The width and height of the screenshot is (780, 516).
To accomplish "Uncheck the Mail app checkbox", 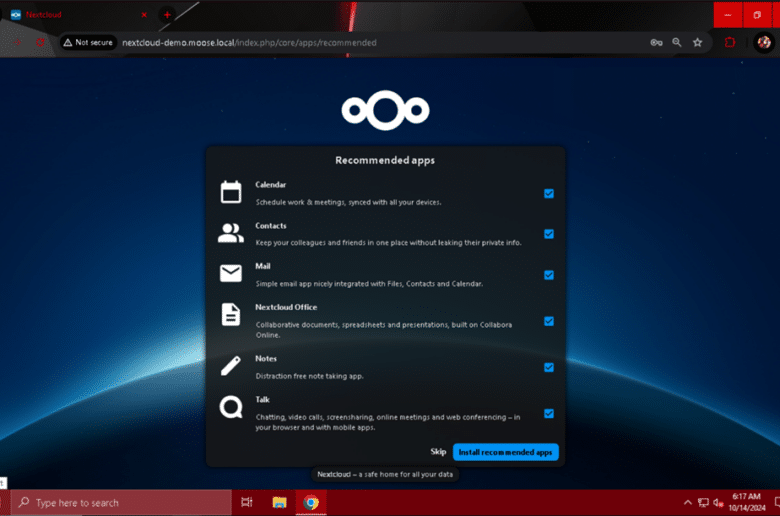I will pyautogui.click(x=549, y=275).
